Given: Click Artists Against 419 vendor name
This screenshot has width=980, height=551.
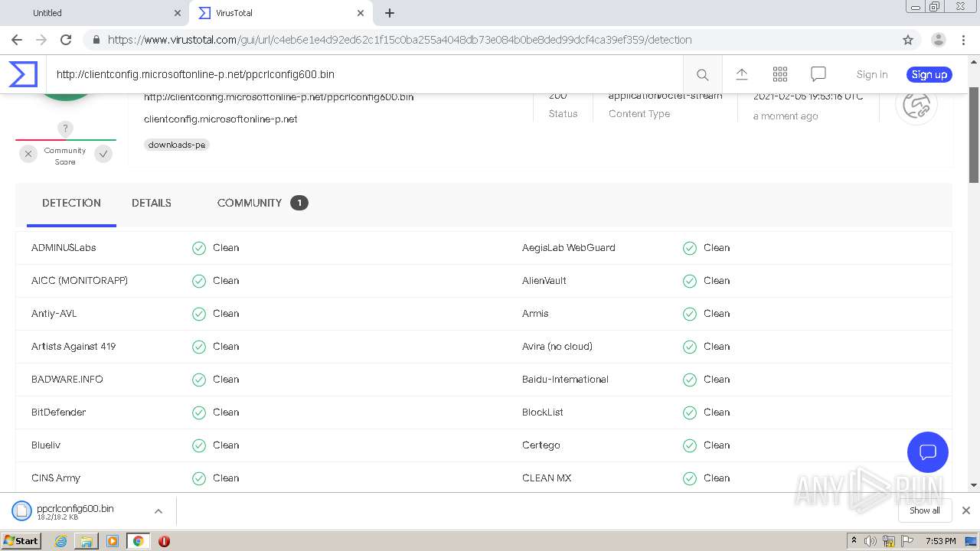Looking at the screenshot, I should [x=73, y=347].
